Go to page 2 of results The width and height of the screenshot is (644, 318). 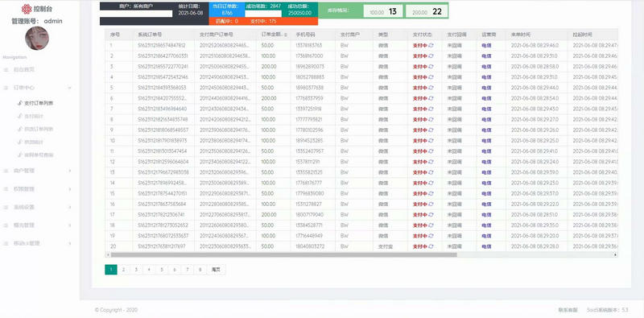[124, 270]
